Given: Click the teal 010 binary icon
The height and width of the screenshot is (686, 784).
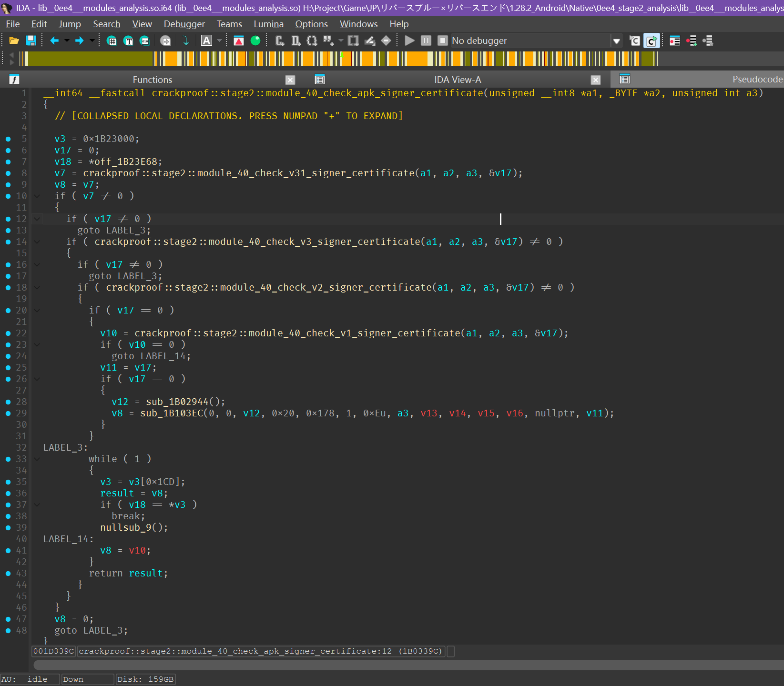Looking at the screenshot, I should [144, 41].
